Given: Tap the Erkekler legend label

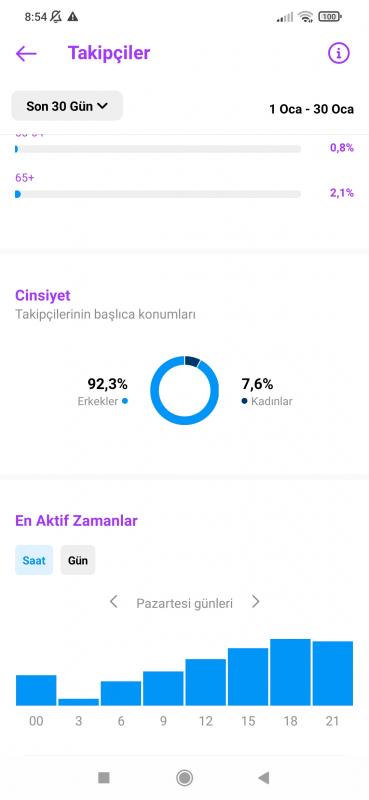Looking at the screenshot, I should coord(98,401).
